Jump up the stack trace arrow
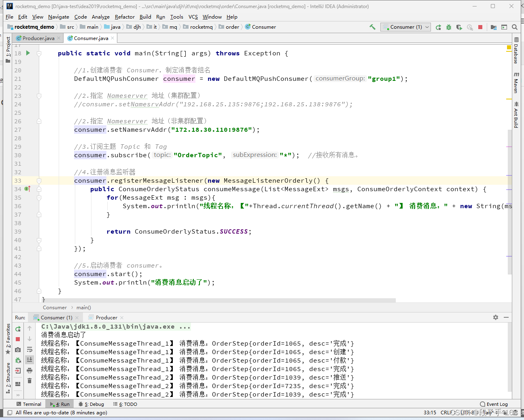524x420 pixels. click(x=30, y=328)
